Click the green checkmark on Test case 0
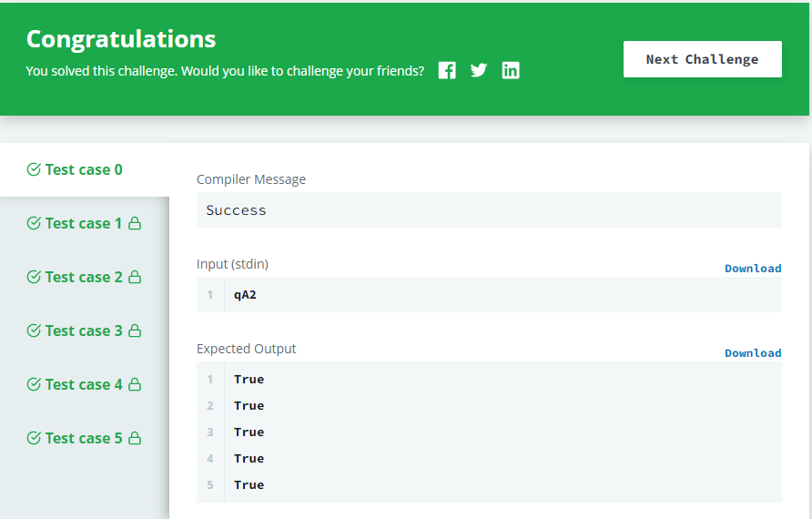This screenshot has height=519, width=812. click(34, 169)
